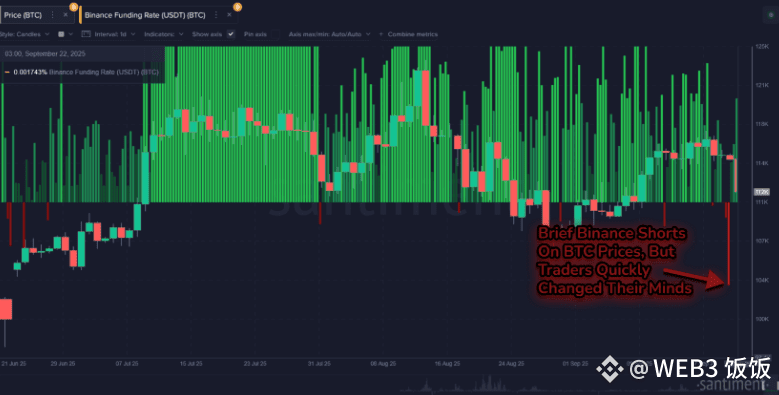
Task: Click the interval chart icon beside Interval 1d
Action: point(86,34)
